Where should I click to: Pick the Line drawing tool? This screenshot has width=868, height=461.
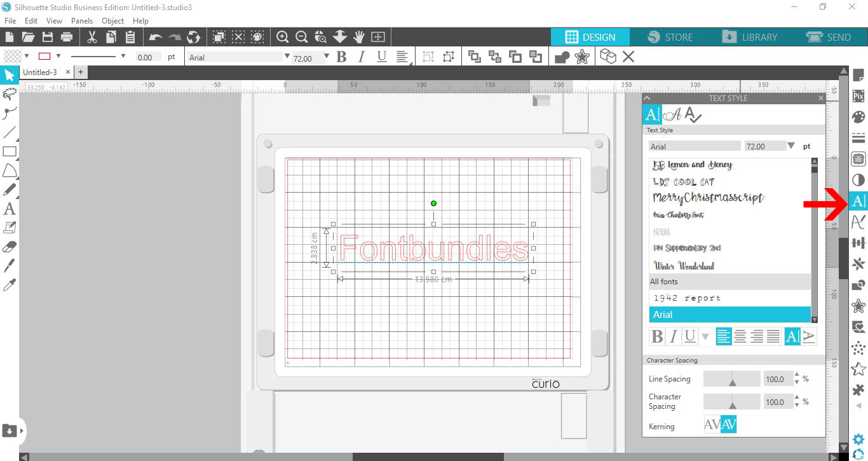click(x=9, y=133)
